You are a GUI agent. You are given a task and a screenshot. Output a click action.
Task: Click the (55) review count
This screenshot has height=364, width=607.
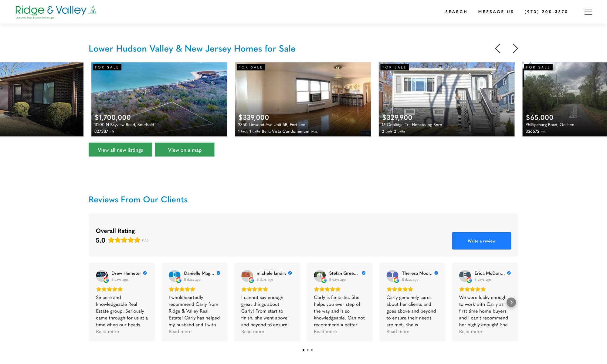click(145, 240)
